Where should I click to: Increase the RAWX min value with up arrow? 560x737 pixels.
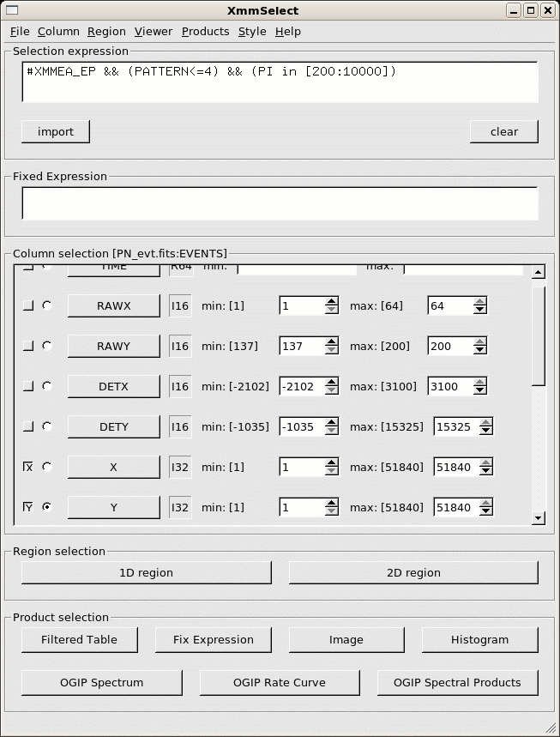tap(332, 301)
